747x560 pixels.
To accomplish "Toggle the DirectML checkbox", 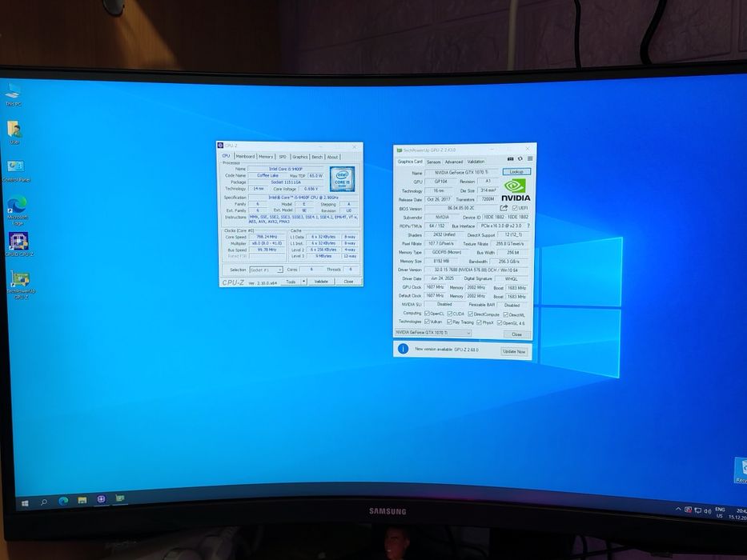I will click(505, 314).
